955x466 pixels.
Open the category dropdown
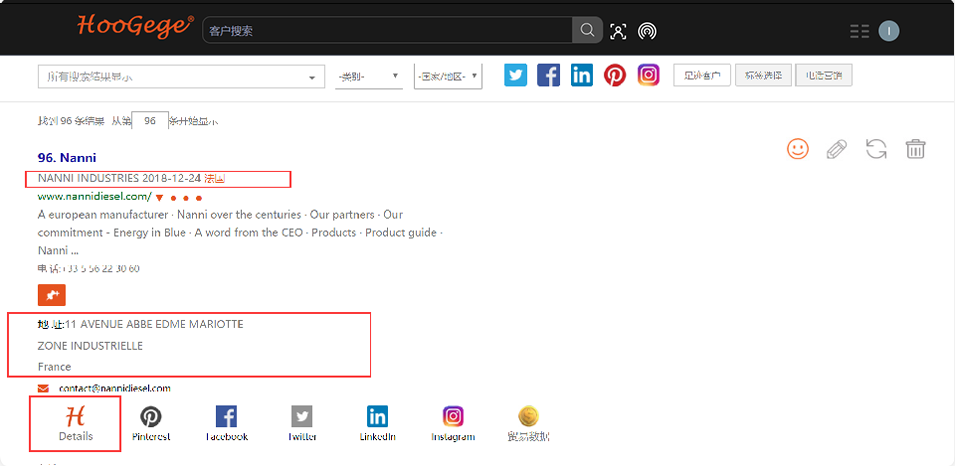368,77
